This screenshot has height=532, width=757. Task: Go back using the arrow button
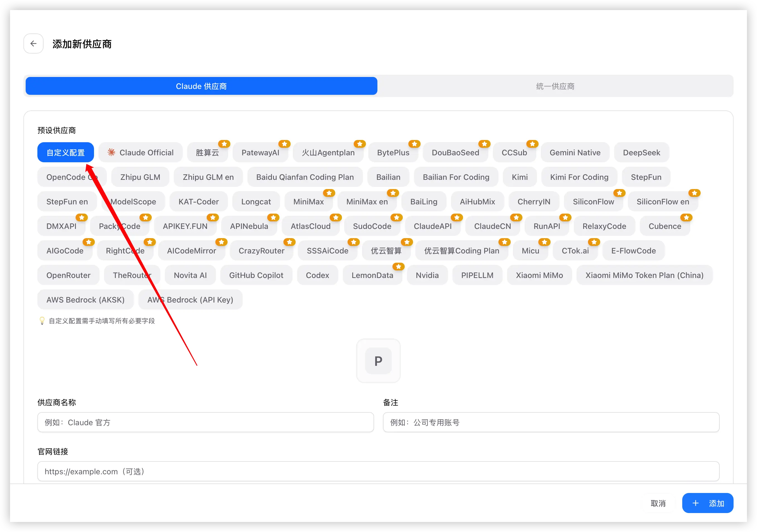pos(33,43)
